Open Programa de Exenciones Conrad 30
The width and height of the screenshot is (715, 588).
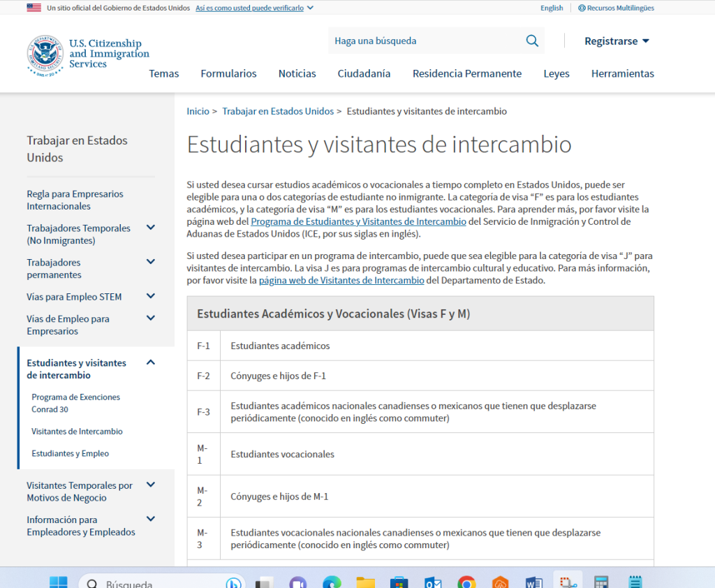tap(75, 403)
